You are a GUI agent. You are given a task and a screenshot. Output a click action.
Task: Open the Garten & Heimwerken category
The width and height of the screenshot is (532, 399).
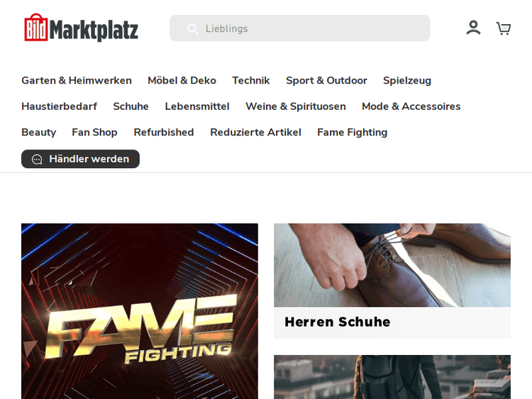tap(77, 81)
